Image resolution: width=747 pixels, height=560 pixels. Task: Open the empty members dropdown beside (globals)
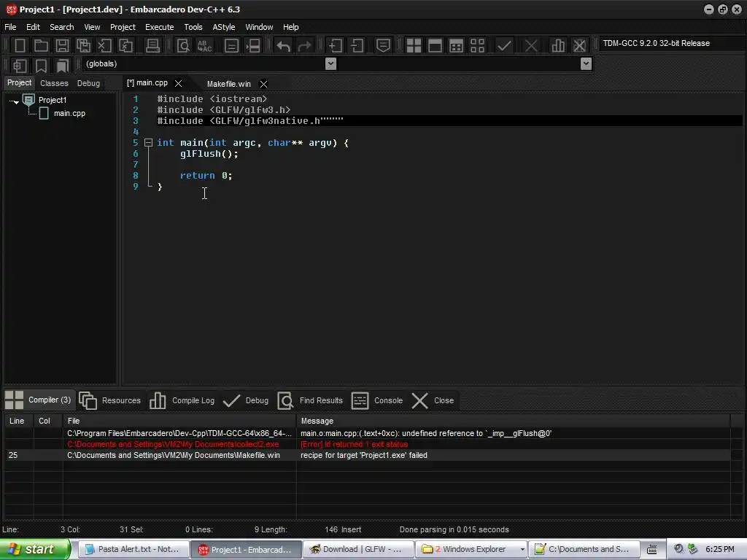(587, 63)
